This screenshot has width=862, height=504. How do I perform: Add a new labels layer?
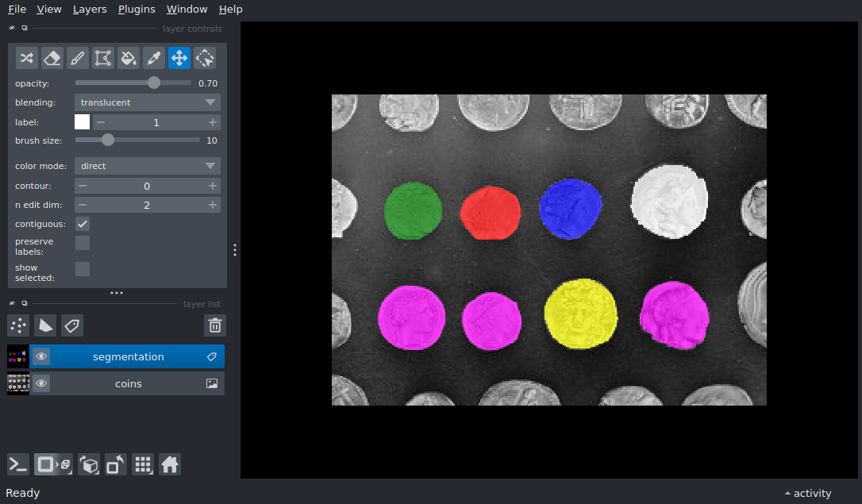[x=71, y=325]
